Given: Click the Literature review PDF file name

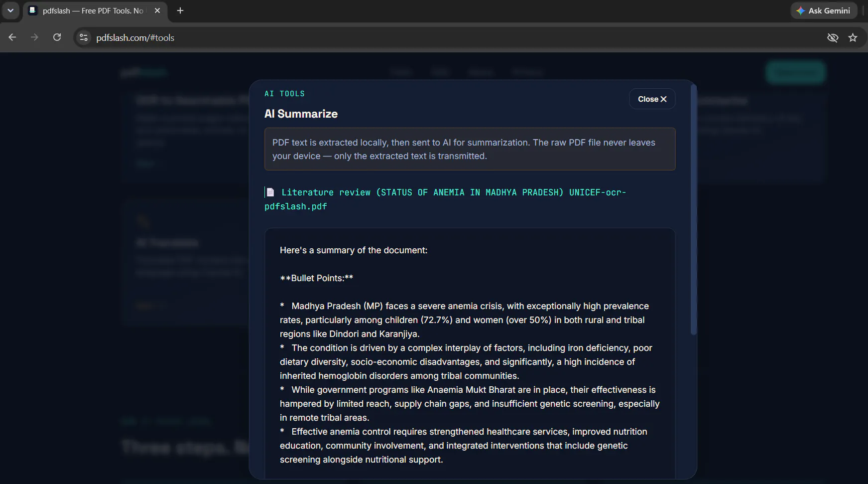Looking at the screenshot, I should pos(445,199).
